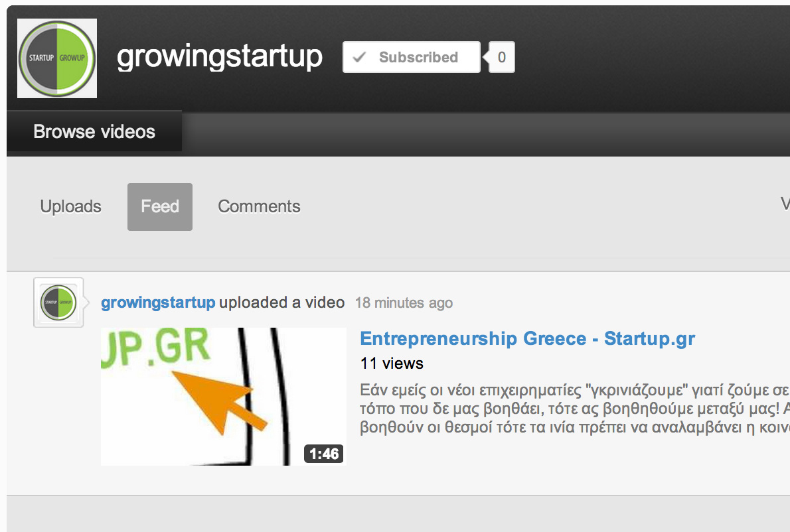Open the Browse videos tab
The width and height of the screenshot is (790, 532).
click(x=94, y=131)
